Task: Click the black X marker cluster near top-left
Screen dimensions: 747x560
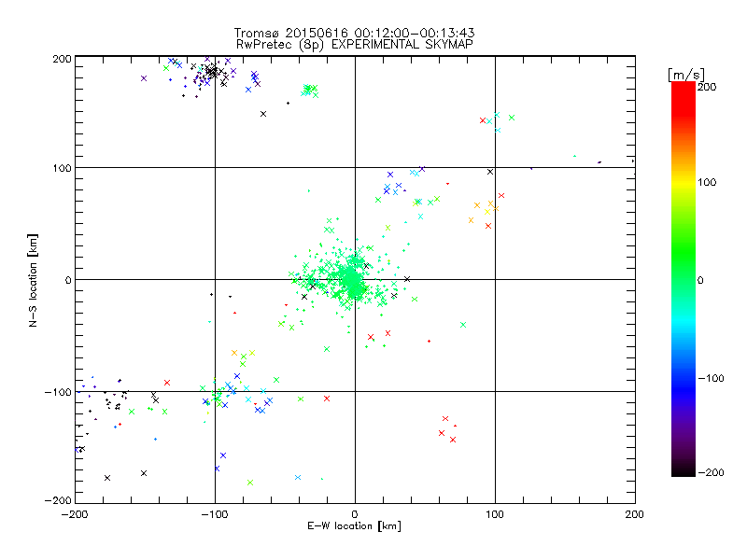Action: point(213,72)
